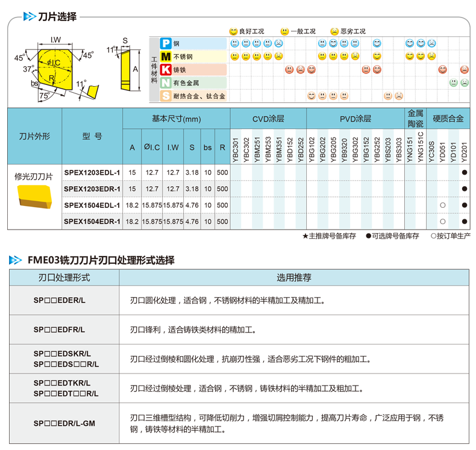
Task: Click the insert side-view diagram labeled S and A
Action: point(125,69)
